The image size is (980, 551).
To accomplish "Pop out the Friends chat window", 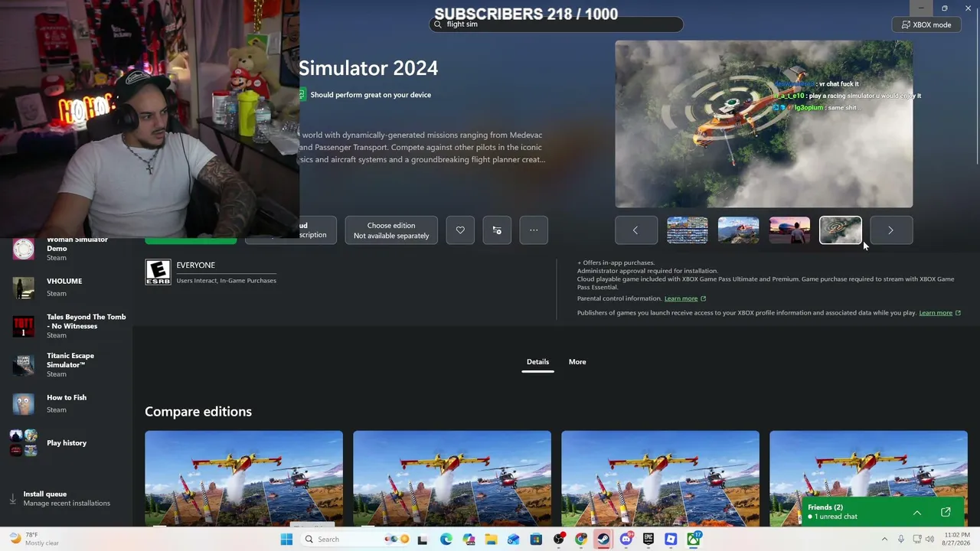I will pos(946,512).
